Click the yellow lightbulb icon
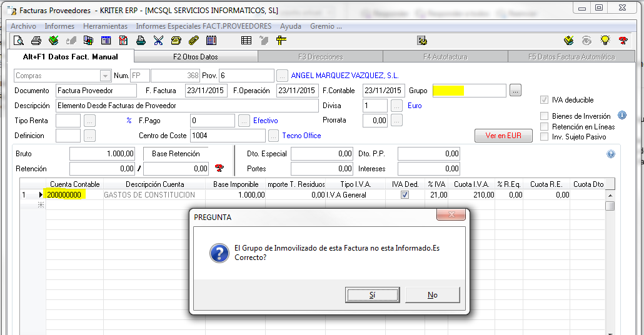This screenshot has height=335, width=644. tap(605, 41)
